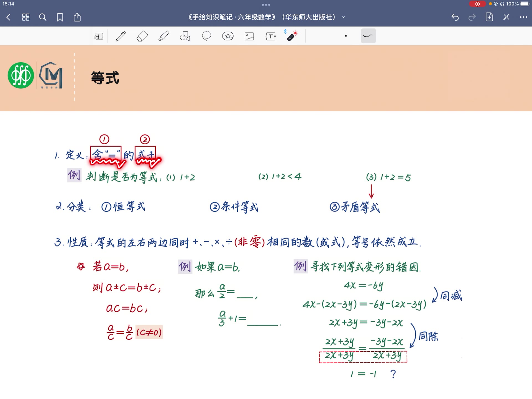
Task: Add a new page to the notebook
Action: (489, 17)
